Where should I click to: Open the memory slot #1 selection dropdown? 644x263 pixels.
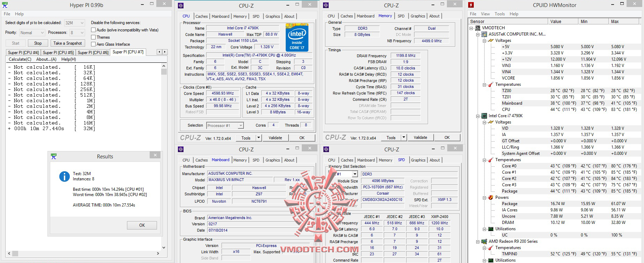pyautogui.click(x=355, y=174)
